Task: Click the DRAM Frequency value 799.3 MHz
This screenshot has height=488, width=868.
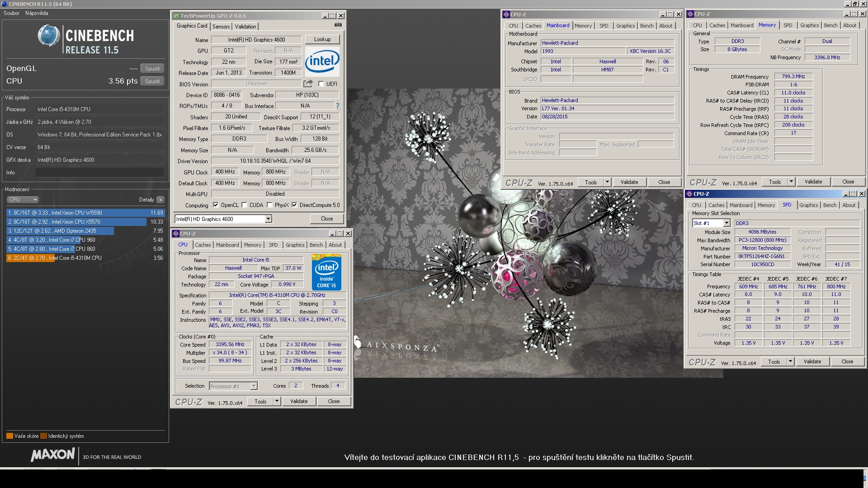Action: [793, 77]
